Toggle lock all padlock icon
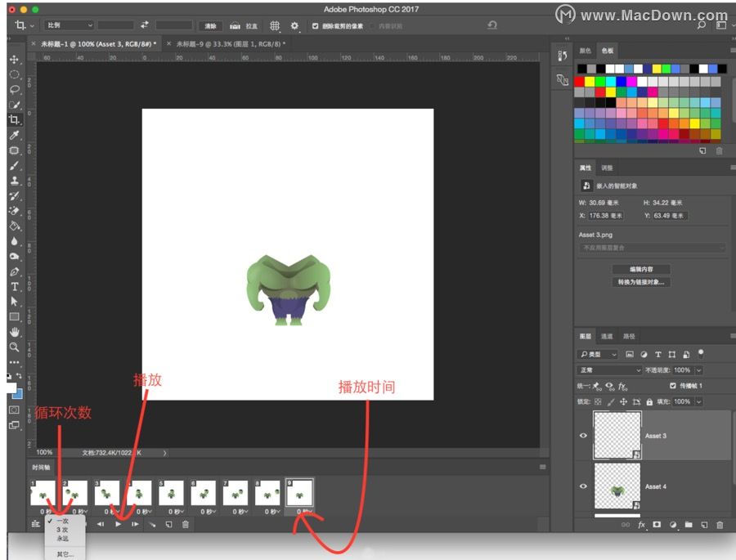 (649, 402)
